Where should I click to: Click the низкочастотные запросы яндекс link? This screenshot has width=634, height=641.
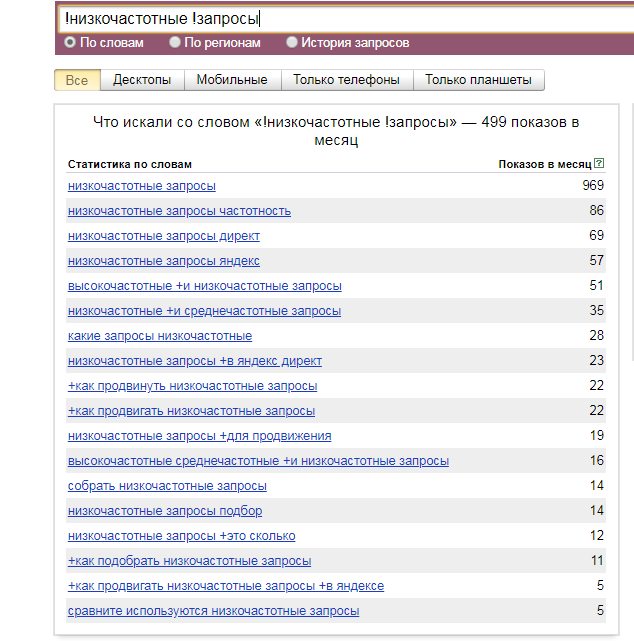(x=164, y=261)
